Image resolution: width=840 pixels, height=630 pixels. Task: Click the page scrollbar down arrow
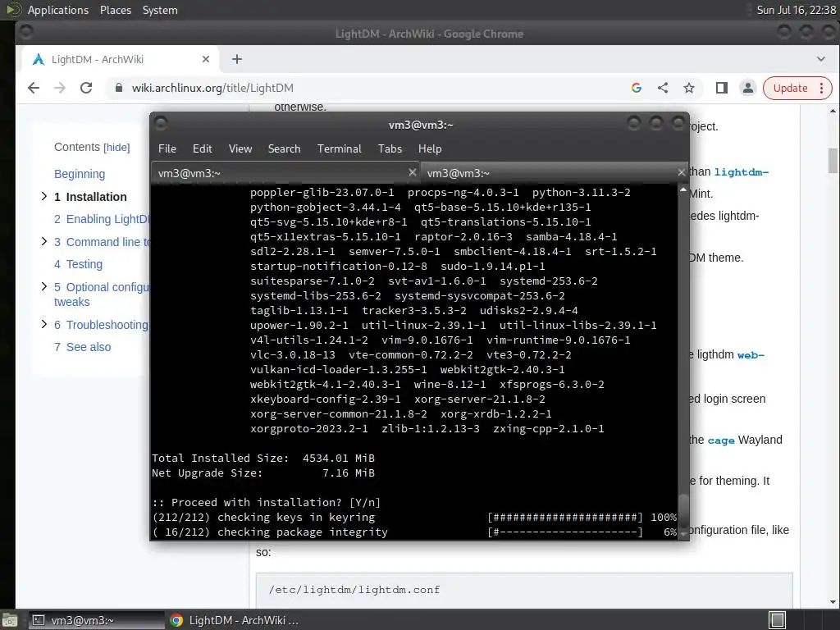(x=833, y=602)
